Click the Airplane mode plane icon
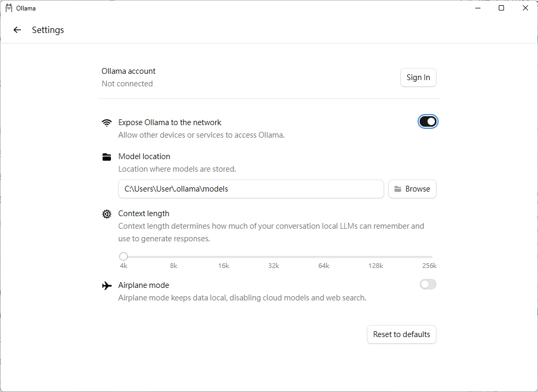The image size is (538, 392). click(x=107, y=286)
